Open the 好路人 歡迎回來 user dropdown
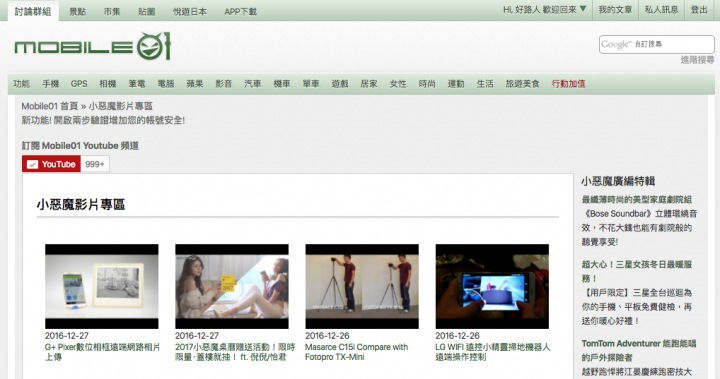 (545, 10)
